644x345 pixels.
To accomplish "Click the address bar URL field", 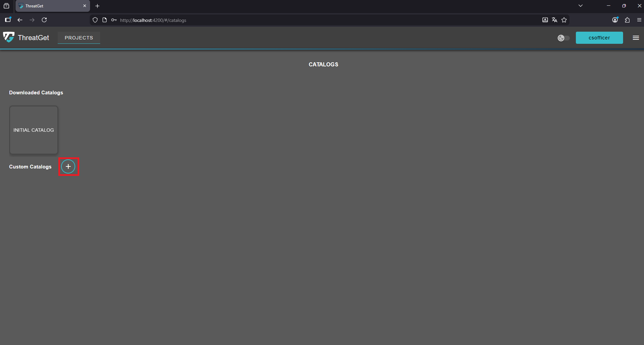I will 304,20.
